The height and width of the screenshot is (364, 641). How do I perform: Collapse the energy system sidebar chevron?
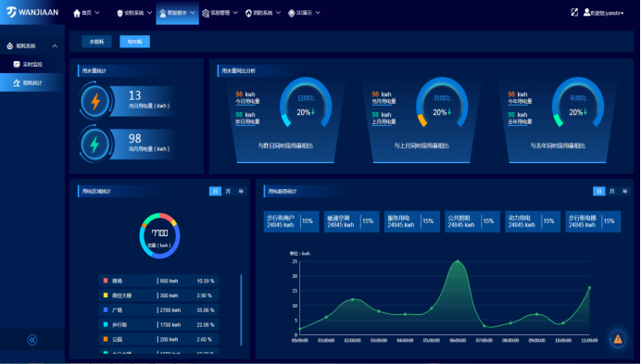tap(55, 46)
